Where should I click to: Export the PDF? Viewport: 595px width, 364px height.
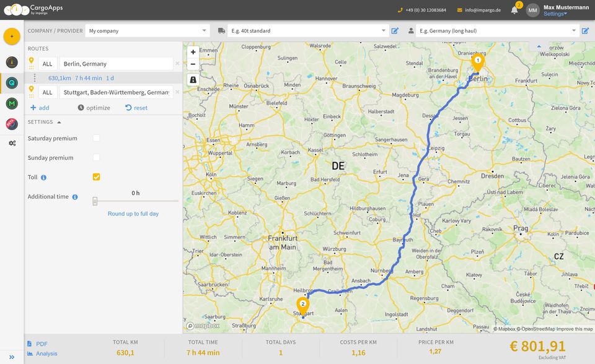click(x=38, y=344)
